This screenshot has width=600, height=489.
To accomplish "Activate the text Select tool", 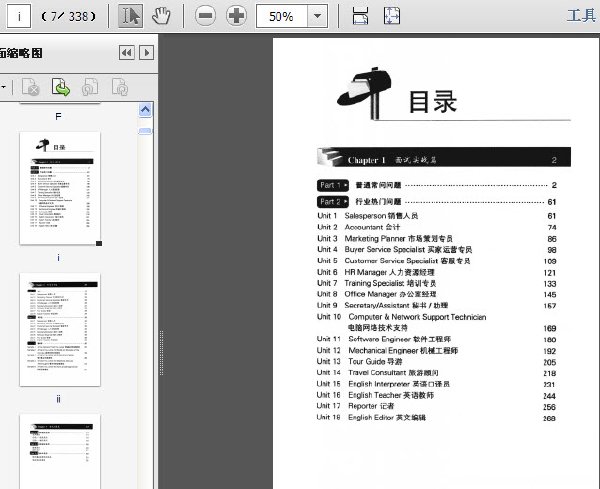I will [130, 16].
